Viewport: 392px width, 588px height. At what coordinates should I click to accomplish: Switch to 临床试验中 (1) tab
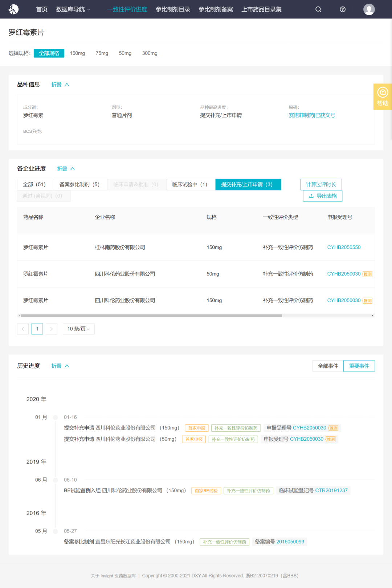point(191,184)
